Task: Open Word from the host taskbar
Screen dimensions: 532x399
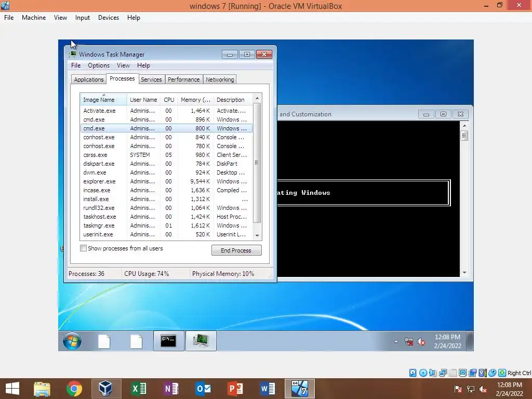Action: (268, 389)
